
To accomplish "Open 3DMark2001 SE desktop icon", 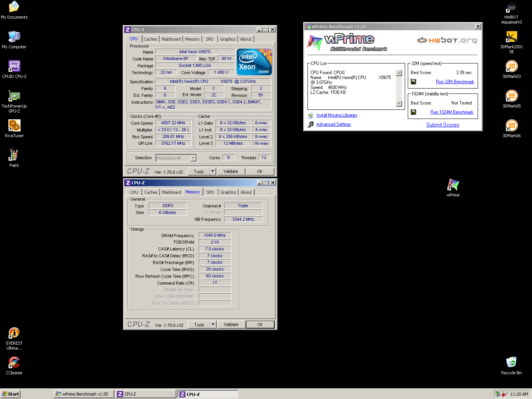I will click(511, 42).
